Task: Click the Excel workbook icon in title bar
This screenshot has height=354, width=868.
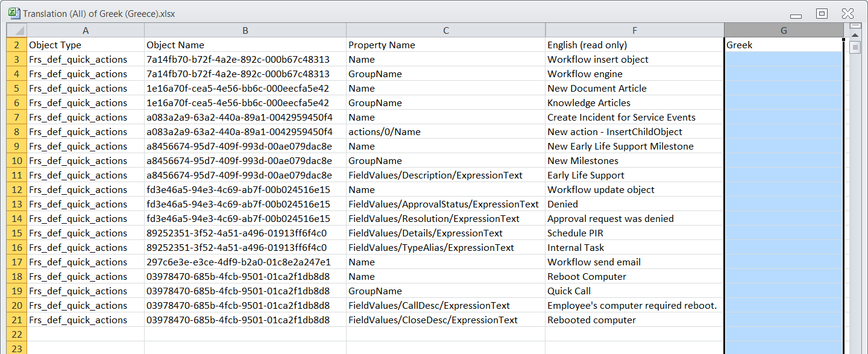Action: pos(14,13)
